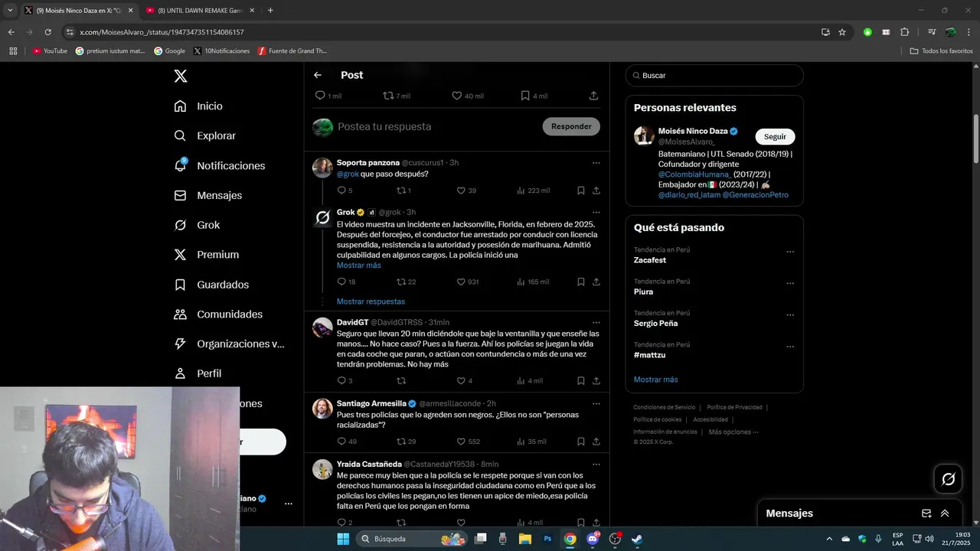Screen dimensions: 980x551
Task: Click the X logo home icon
Action: [x=180, y=76]
